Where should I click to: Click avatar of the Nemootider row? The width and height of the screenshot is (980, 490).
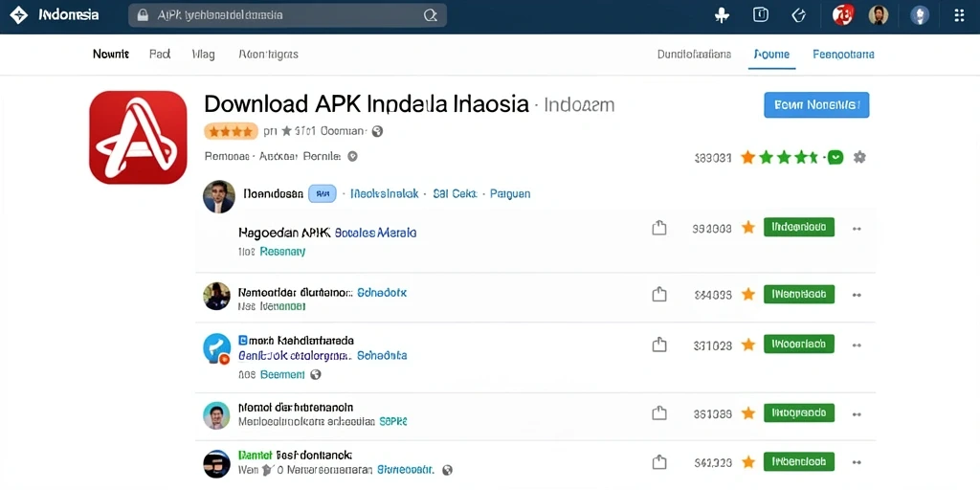tap(217, 296)
